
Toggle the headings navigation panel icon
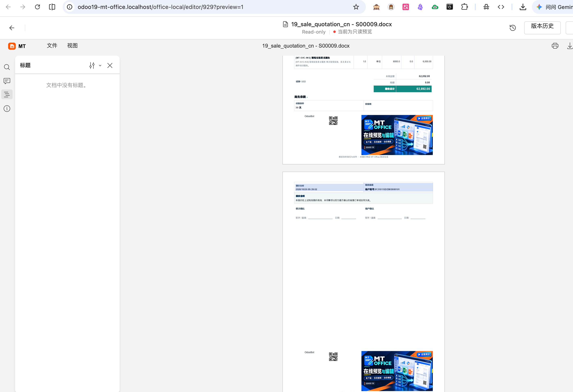coord(7,94)
